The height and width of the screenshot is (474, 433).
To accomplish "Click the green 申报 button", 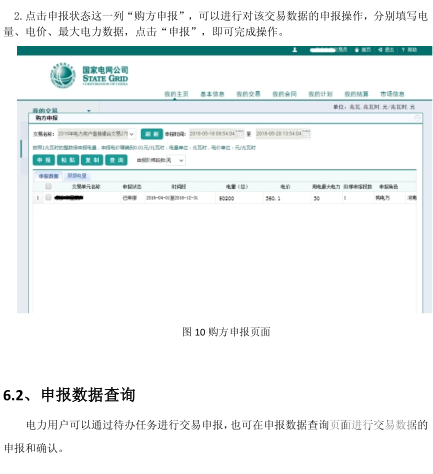I will click(44, 160).
